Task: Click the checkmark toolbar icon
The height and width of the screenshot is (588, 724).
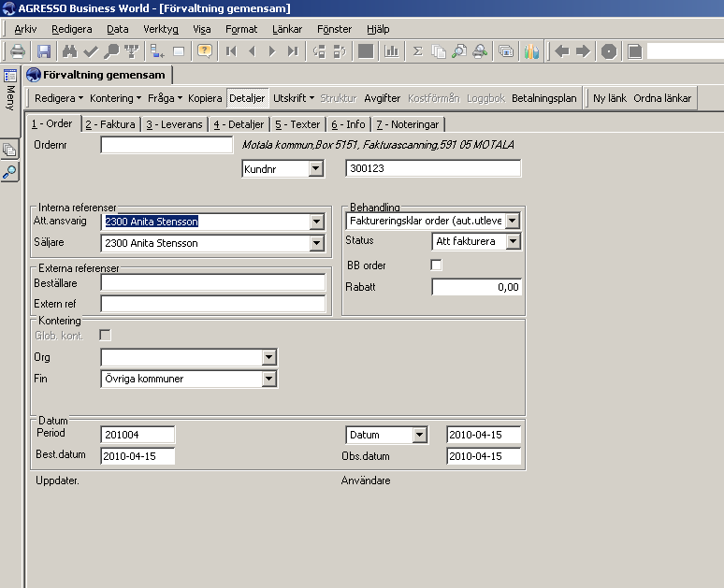Action: (91, 50)
